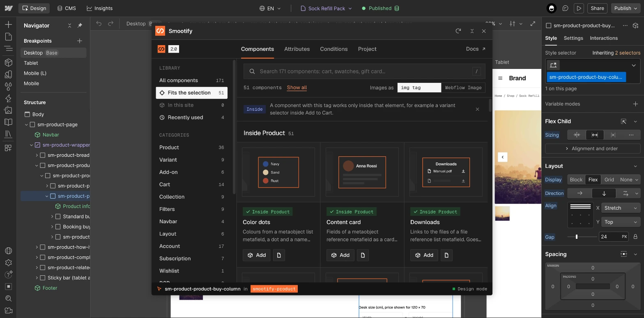
Task: Set flex direction to horizontal arrow
Action: click(580, 193)
